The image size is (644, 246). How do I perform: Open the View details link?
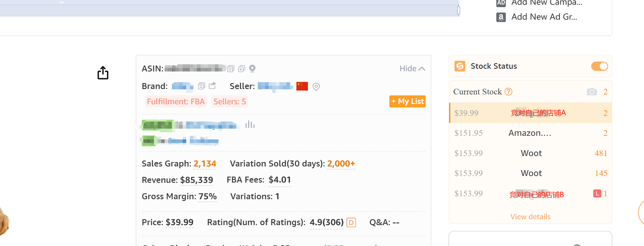(530, 217)
